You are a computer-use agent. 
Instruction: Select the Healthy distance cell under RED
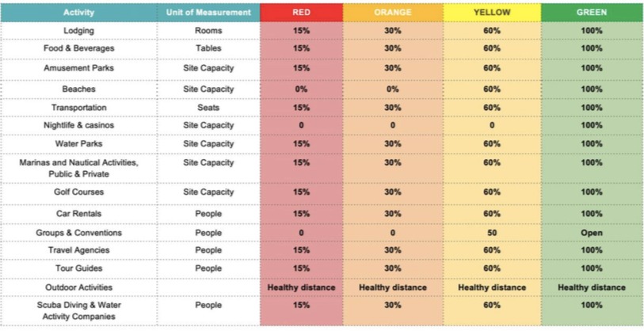pos(301,287)
